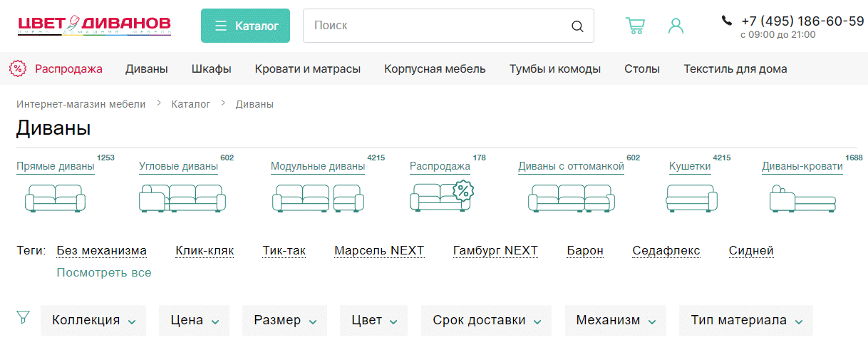Viewport: 868px width, 340px height.
Task: Open the Прямые диваны category link
Action: pyautogui.click(x=56, y=167)
